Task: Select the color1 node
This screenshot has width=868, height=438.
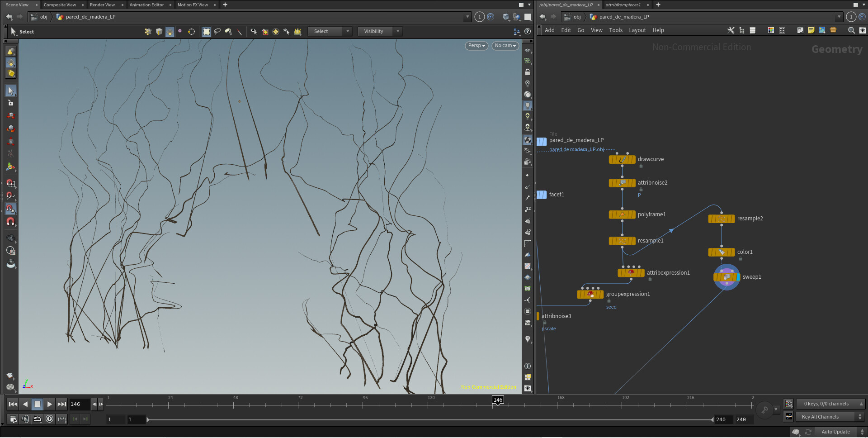Action: [x=722, y=252]
